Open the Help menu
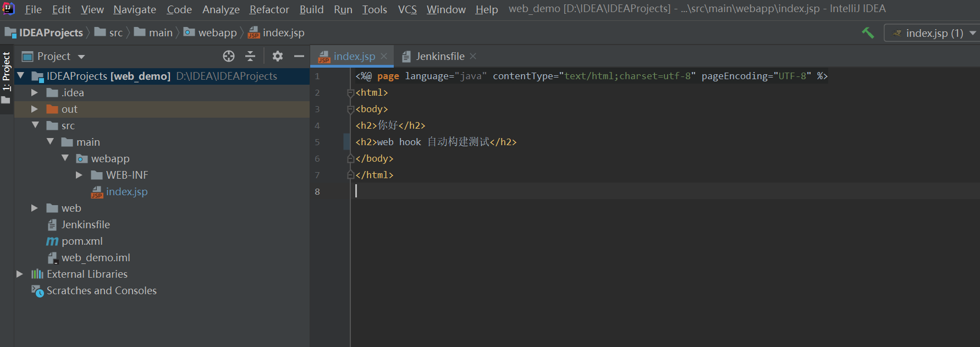The height and width of the screenshot is (347, 980). tap(487, 9)
